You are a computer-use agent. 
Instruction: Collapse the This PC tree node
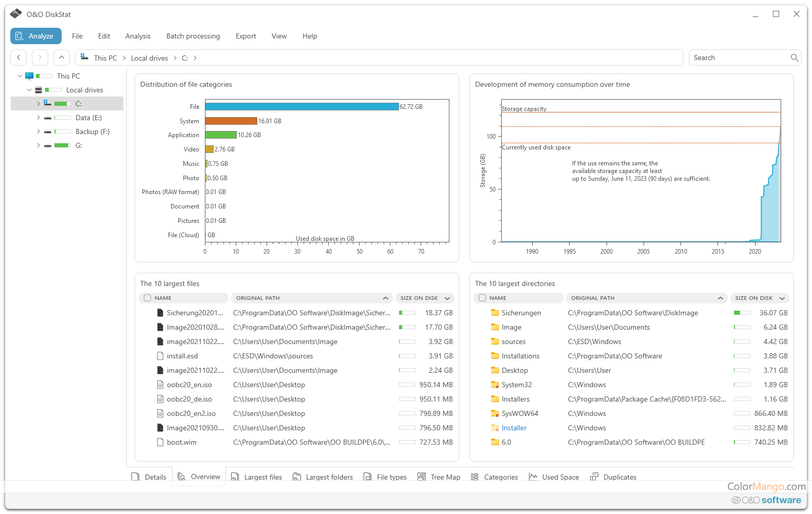click(20, 76)
